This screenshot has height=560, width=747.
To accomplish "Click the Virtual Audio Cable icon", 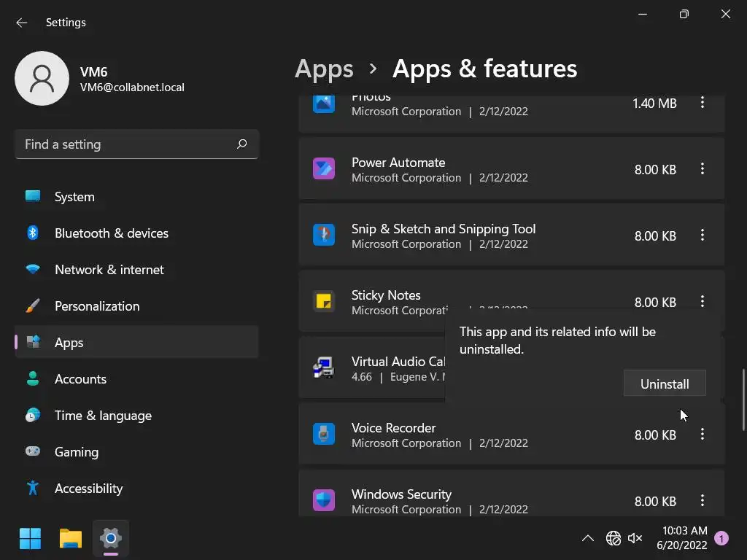I will 324,368.
